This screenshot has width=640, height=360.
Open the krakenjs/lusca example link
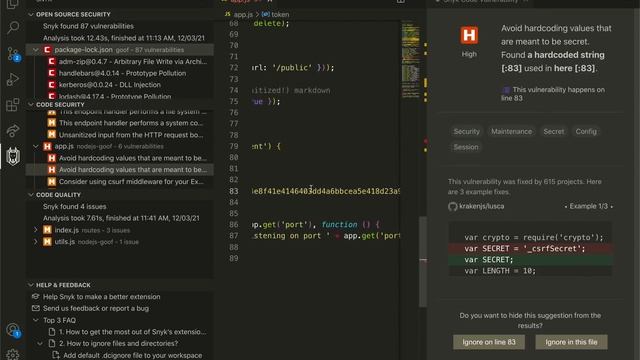coord(482,206)
